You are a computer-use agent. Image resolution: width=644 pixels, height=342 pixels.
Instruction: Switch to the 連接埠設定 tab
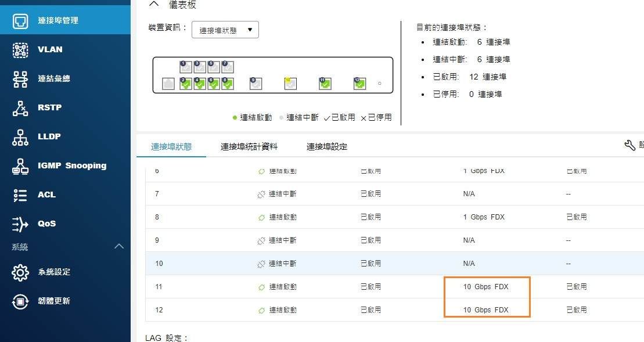[326, 147]
